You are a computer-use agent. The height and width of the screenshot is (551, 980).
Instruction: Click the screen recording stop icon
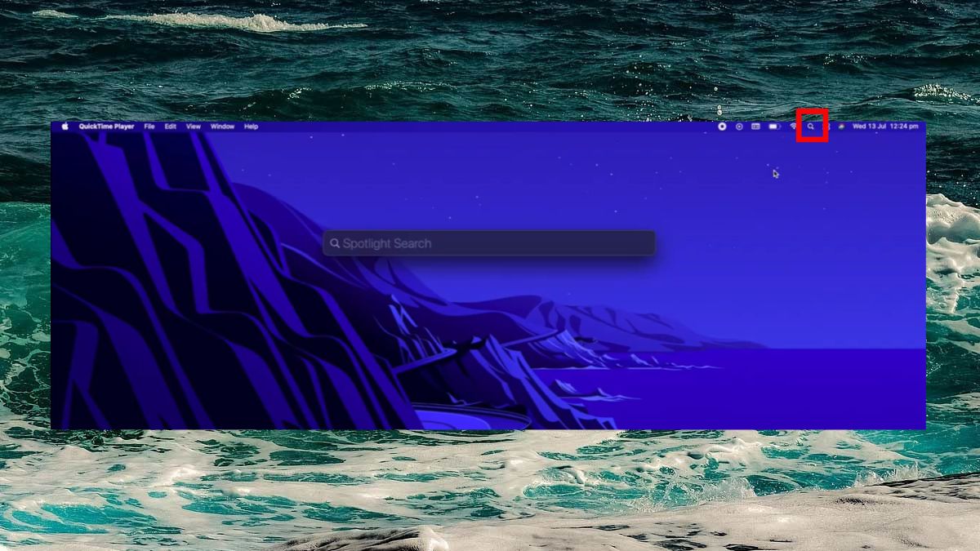(723, 127)
